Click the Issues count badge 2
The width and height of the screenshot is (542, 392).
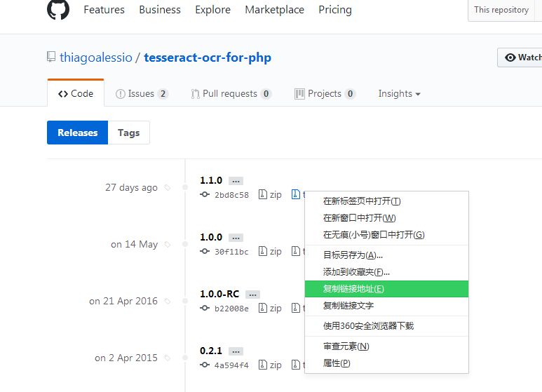(163, 94)
